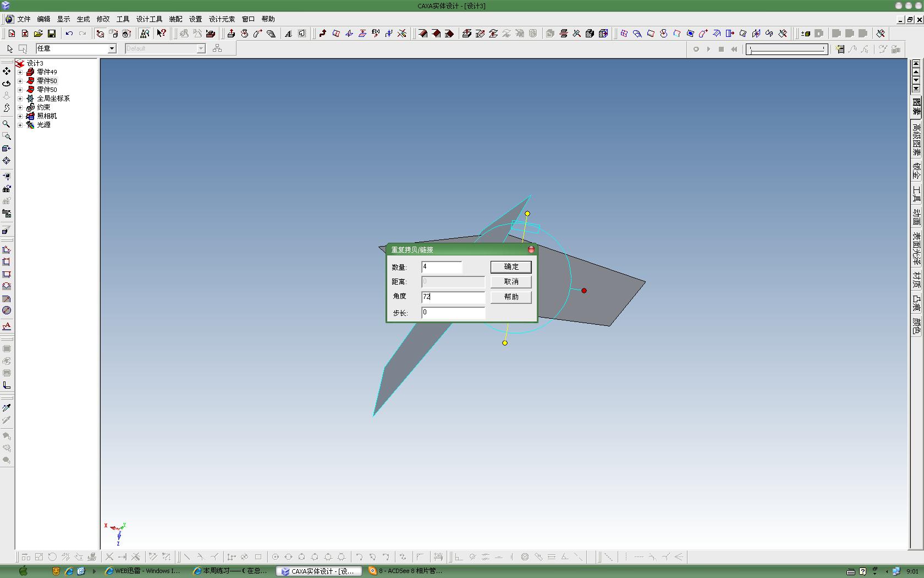The height and width of the screenshot is (578, 924).
Task: Switch to 本周练习 window in taskbar
Action: pyautogui.click(x=231, y=571)
